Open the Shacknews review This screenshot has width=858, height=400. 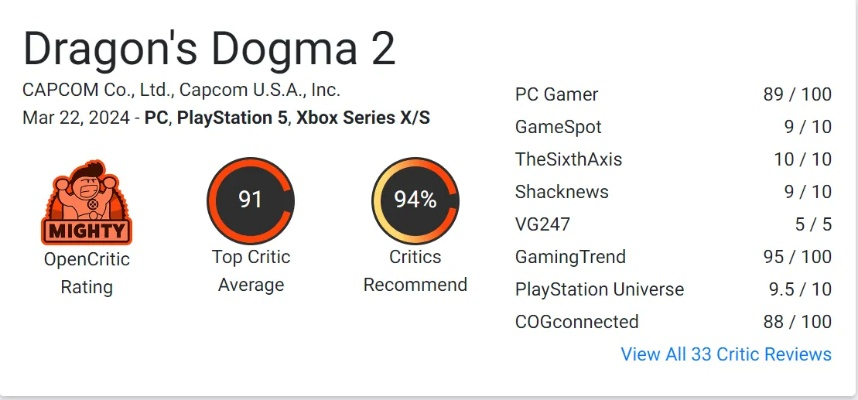[561, 191]
